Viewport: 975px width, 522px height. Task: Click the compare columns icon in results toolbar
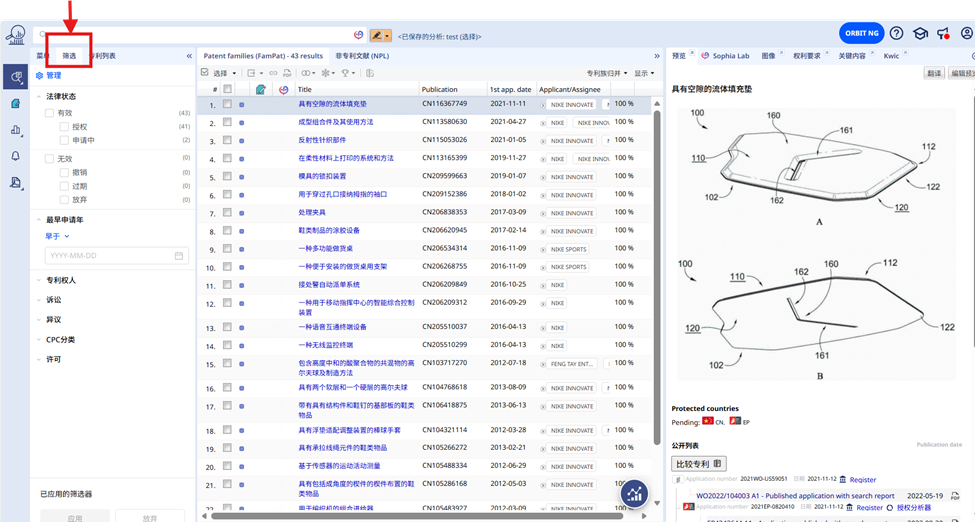tap(370, 73)
